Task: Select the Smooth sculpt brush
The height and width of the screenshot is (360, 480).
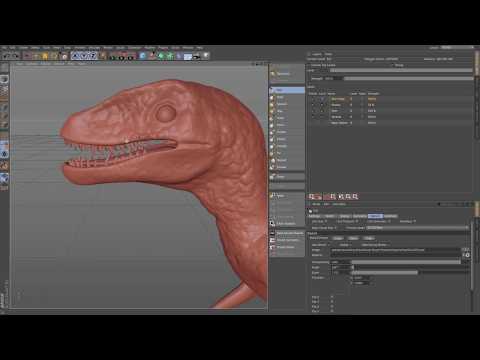Action: tap(287, 104)
